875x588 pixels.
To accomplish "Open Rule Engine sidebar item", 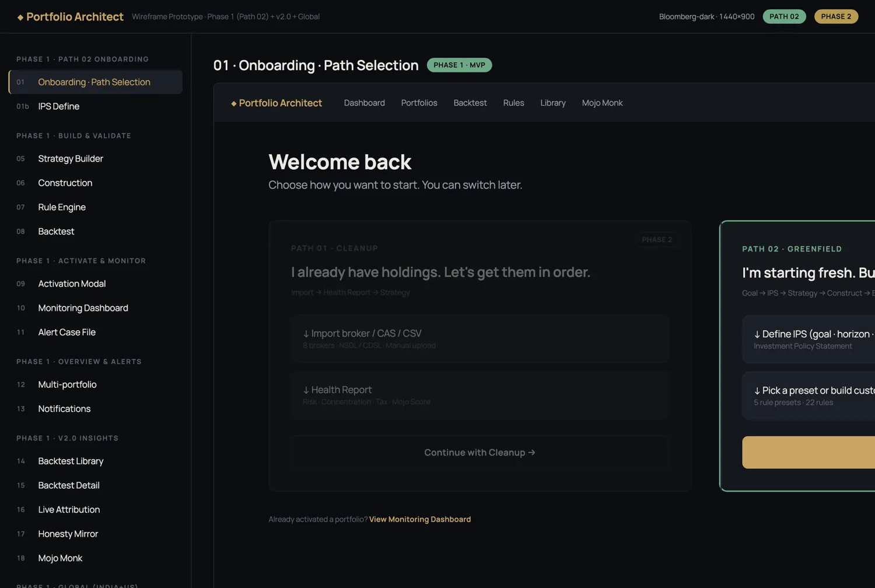I will (96, 207).
